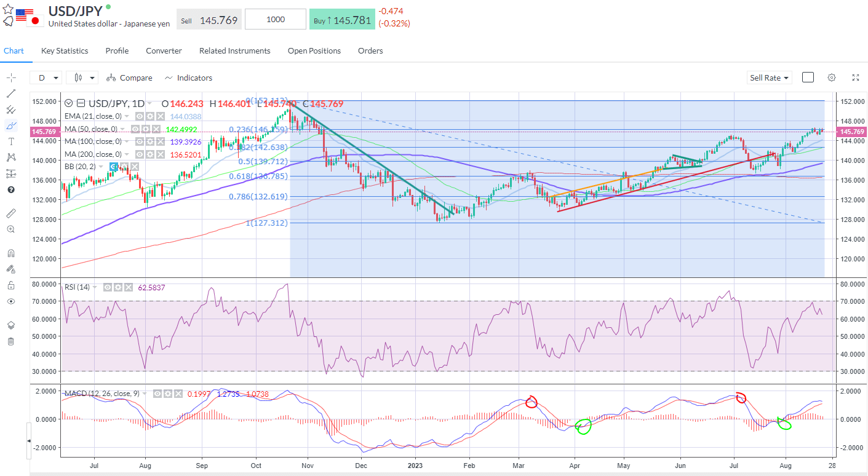Image resolution: width=868 pixels, height=476 pixels.
Task: Switch to the Profile tab
Action: (x=117, y=51)
